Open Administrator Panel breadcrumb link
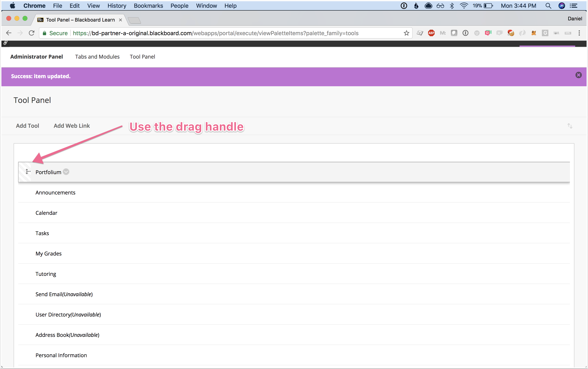The width and height of the screenshot is (588, 369). coord(37,57)
